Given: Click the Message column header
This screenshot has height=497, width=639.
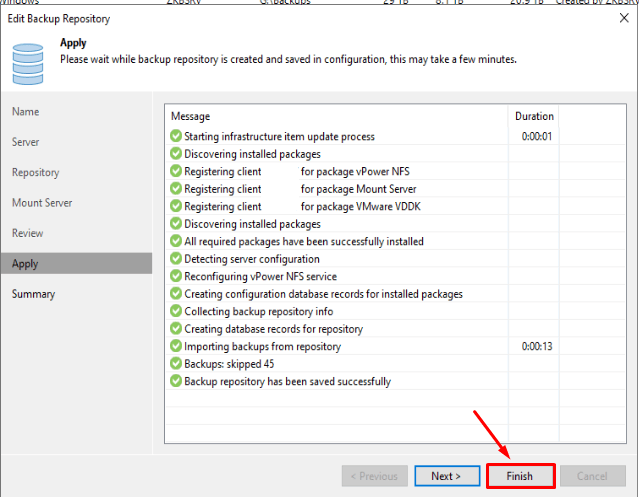Looking at the screenshot, I should (190, 116).
